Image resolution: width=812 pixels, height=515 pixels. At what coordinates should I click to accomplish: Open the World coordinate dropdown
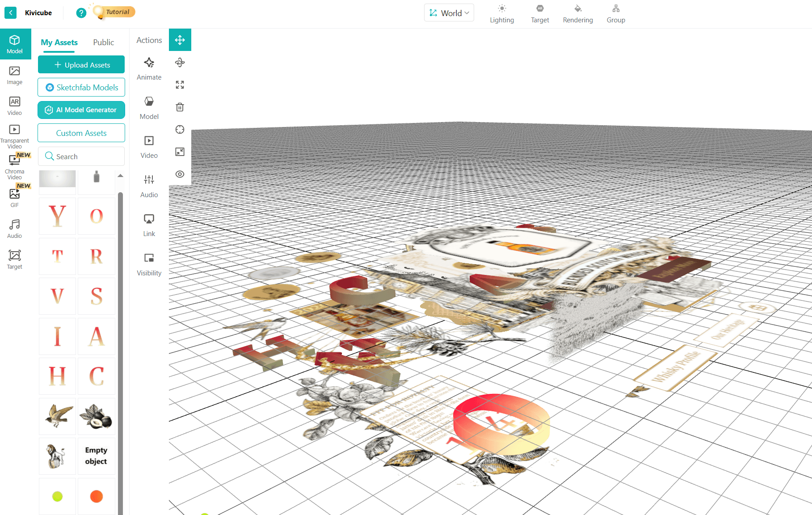point(449,13)
